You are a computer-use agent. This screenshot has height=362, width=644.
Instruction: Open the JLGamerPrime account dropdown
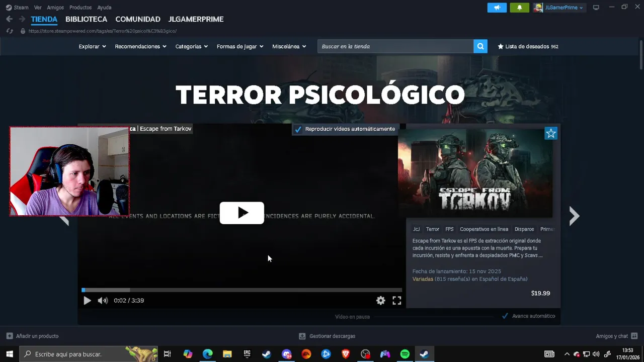[x=559, y=8]
